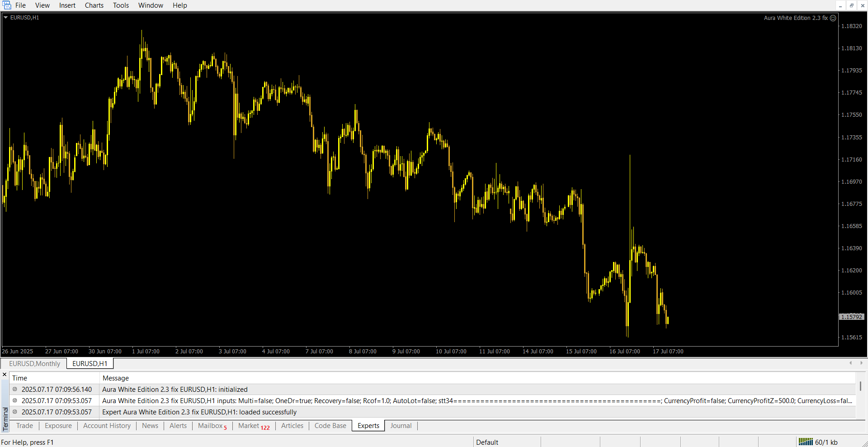Open the Market tab

[x=254, y=426]
